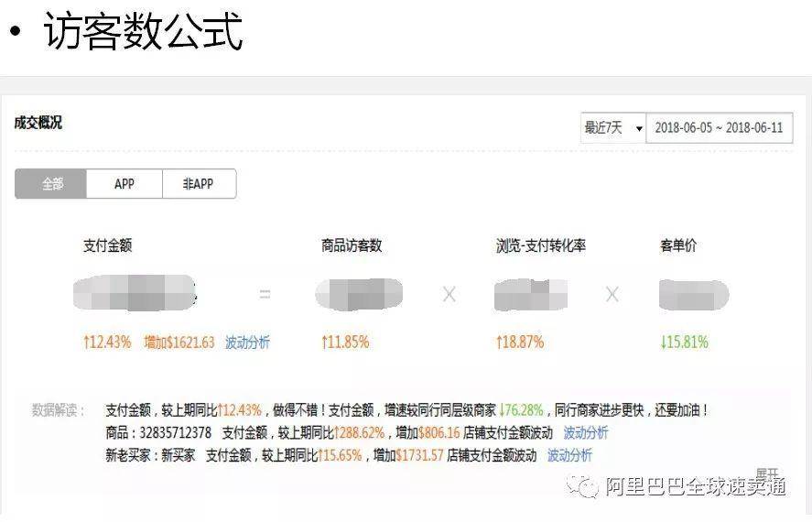This screenshot has width=812, height=522.
Task: Click the 商品访客数 metric heading
Action: 352,245
